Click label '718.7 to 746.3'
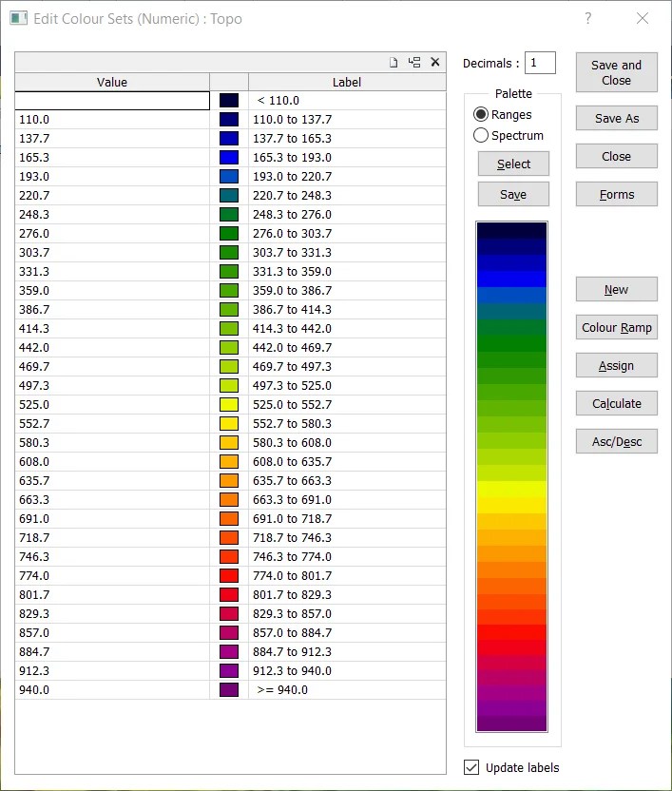 pyautogui.click(x=292, y=538)
